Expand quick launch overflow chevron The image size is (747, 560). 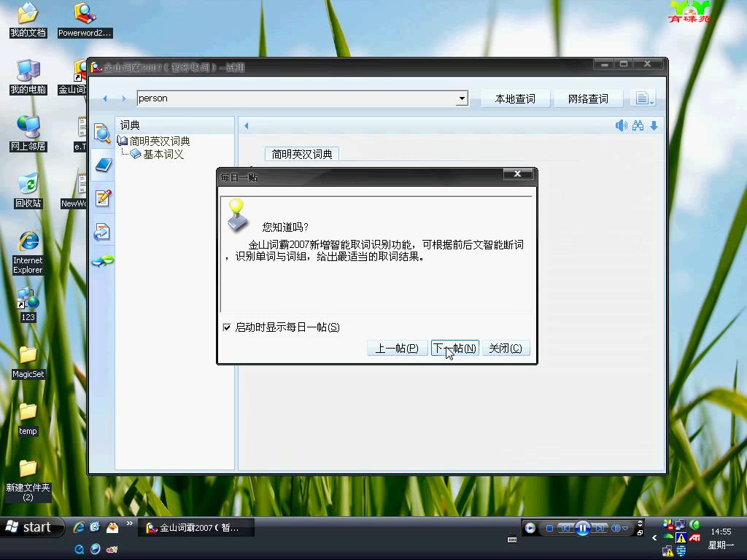(129, 524)
